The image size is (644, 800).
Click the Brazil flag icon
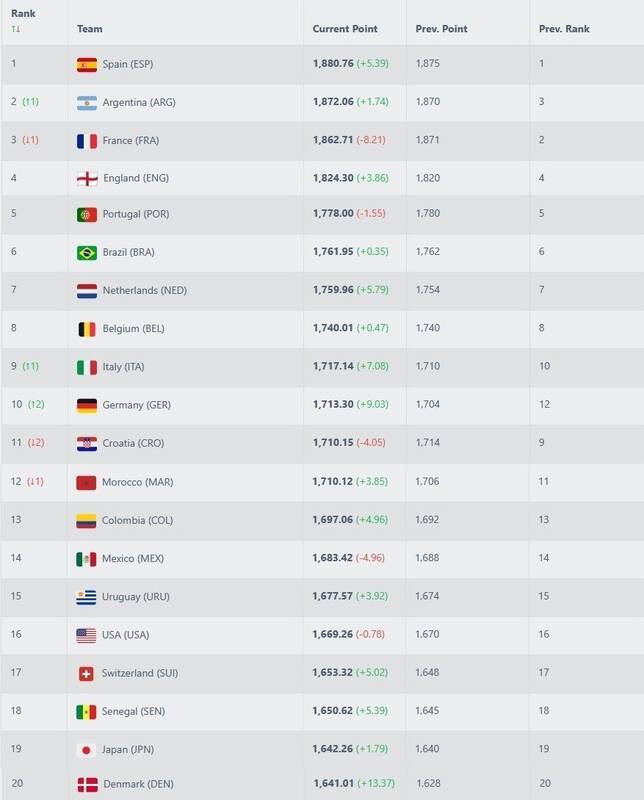click(86, 253)
